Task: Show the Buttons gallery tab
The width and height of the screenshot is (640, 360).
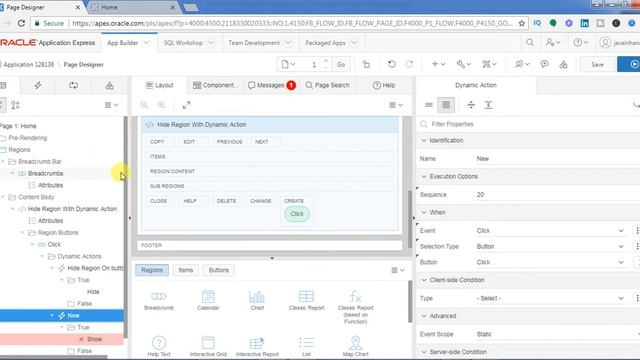Action: [x=219, y=270]
